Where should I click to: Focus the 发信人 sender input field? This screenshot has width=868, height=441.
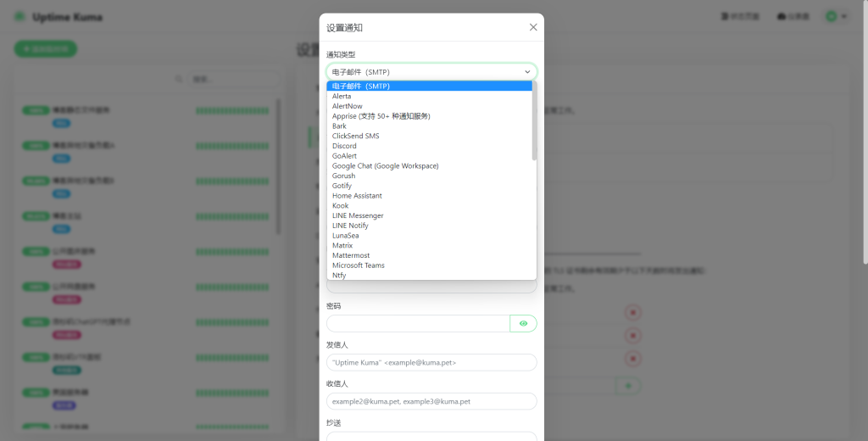tap(431, 362)
